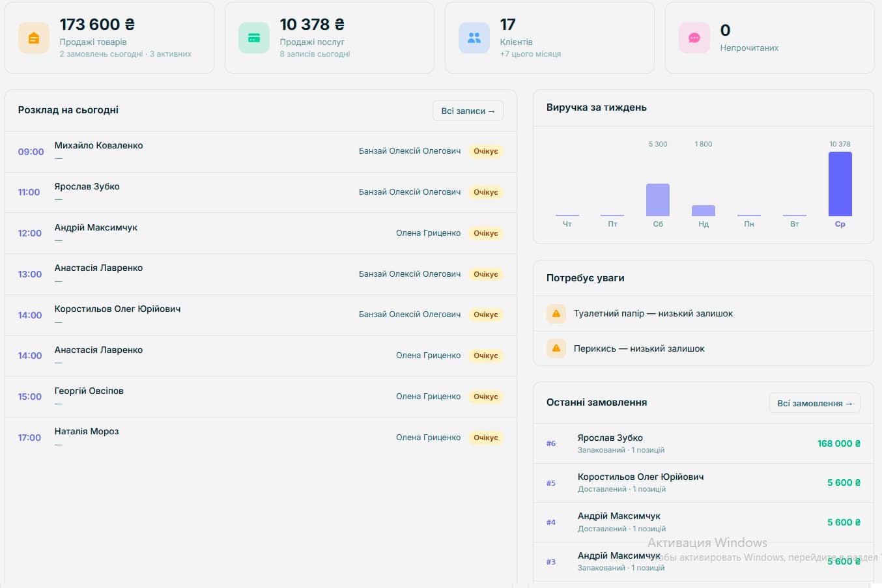This screenshot has height=588, width=882.
Task: Click the green services sales card icon
Action: [253, 37]
